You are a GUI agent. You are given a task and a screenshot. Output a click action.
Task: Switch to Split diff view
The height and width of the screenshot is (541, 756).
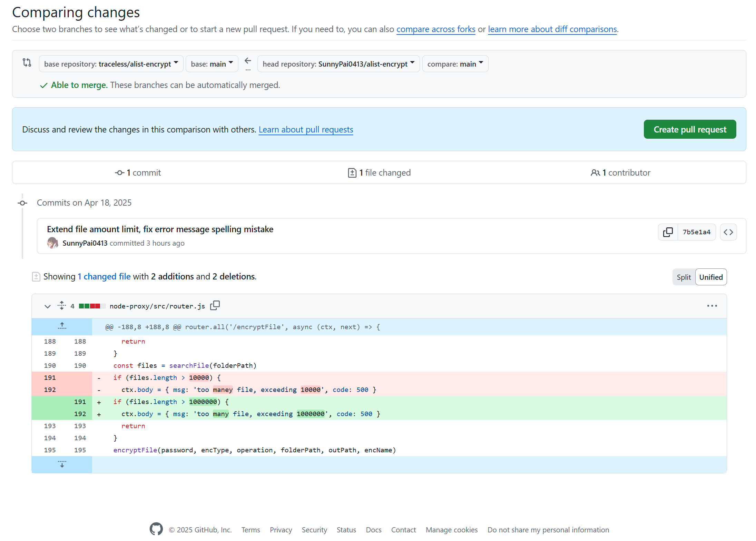[684, 277]
